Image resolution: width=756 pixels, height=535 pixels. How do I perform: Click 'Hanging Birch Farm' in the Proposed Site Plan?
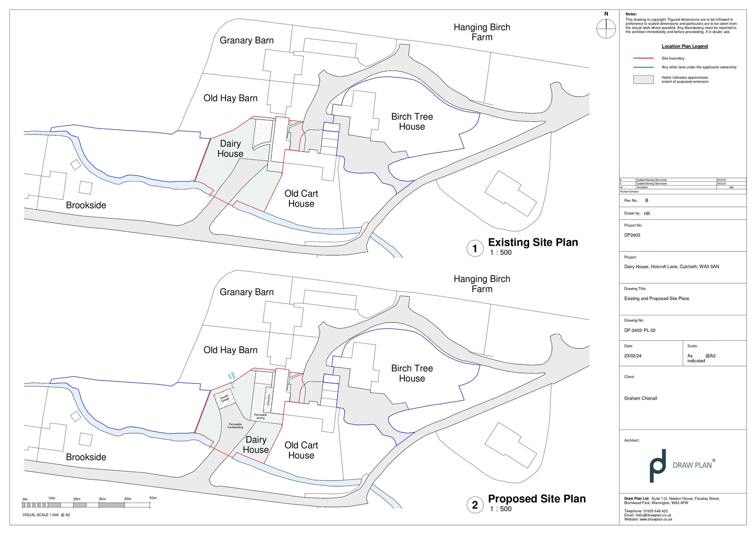482,284
